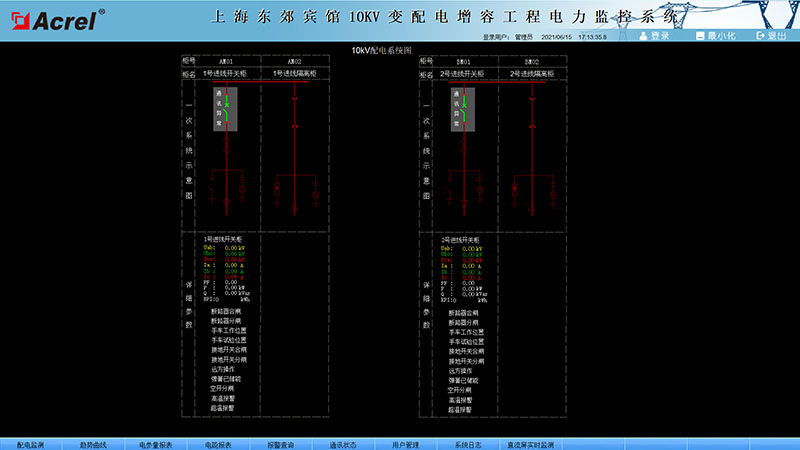Go to the 报警查询 tab
The height and width of the screenshot is (450, 800).
pyautogui.click(x=280, y=443)
